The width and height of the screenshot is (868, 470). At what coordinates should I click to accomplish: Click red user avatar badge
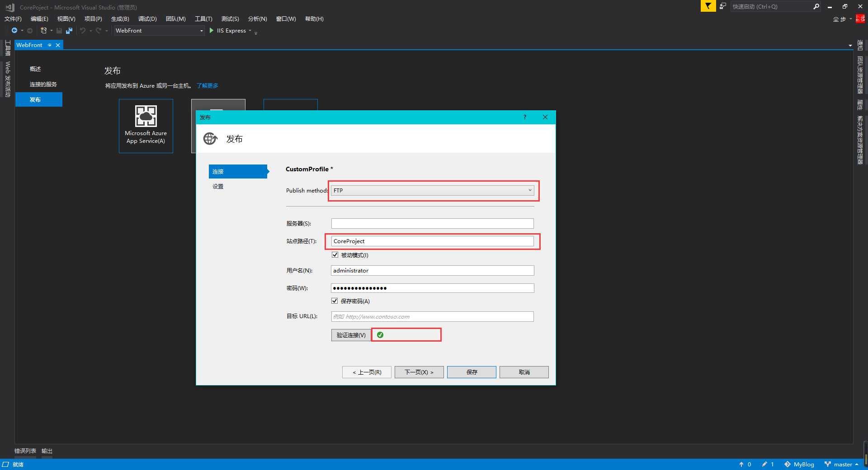point(860,19)
